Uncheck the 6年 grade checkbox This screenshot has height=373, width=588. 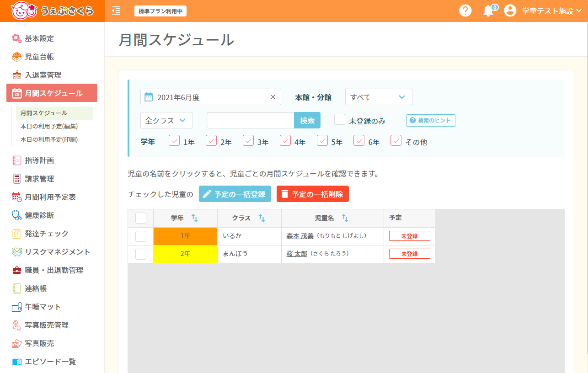[359, 140]
